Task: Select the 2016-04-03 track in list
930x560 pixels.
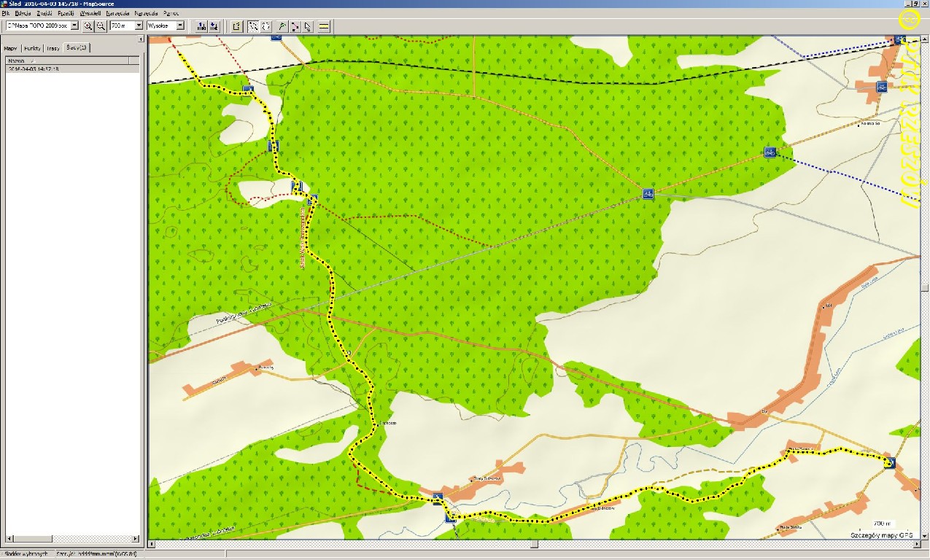Action: click(x=32, y=69)
